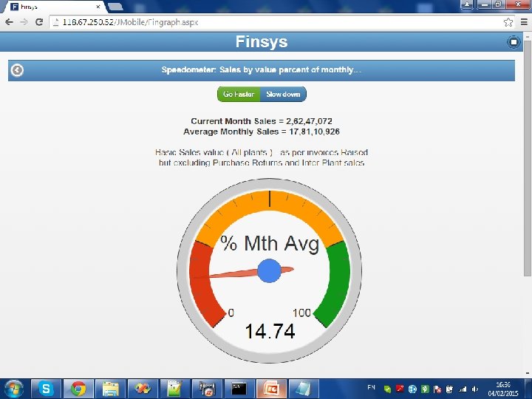Click the % Mth Avg gauge label

click(270, 243)
